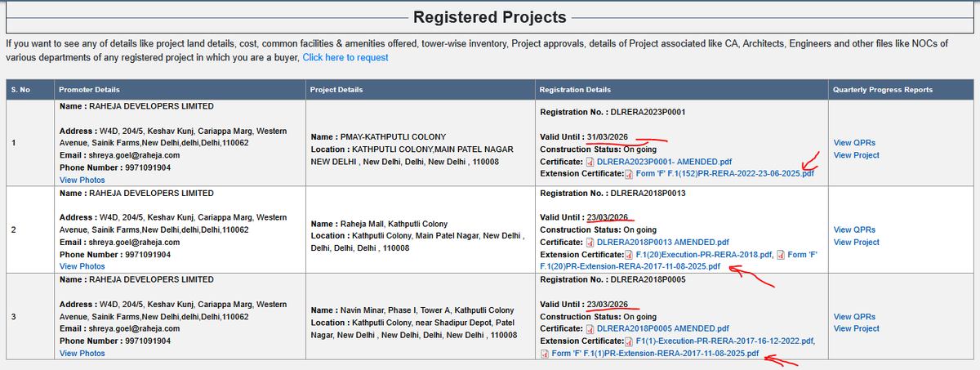The image size is (980, 370).
Task: Click serial number 2 cell
Action: [x=29, y=230]
